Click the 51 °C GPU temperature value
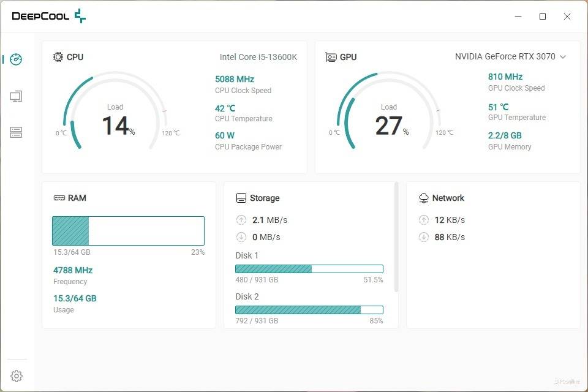 [x=499, y=107]
